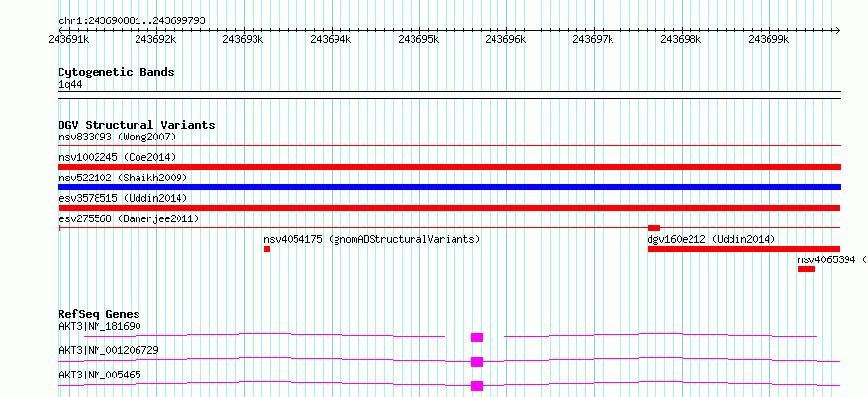Click the blue nsv522102 variant bar

pos(450,187)
